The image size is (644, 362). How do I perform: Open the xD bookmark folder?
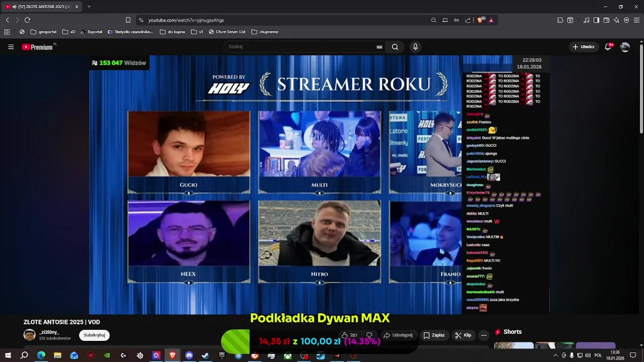pos(69,32)
